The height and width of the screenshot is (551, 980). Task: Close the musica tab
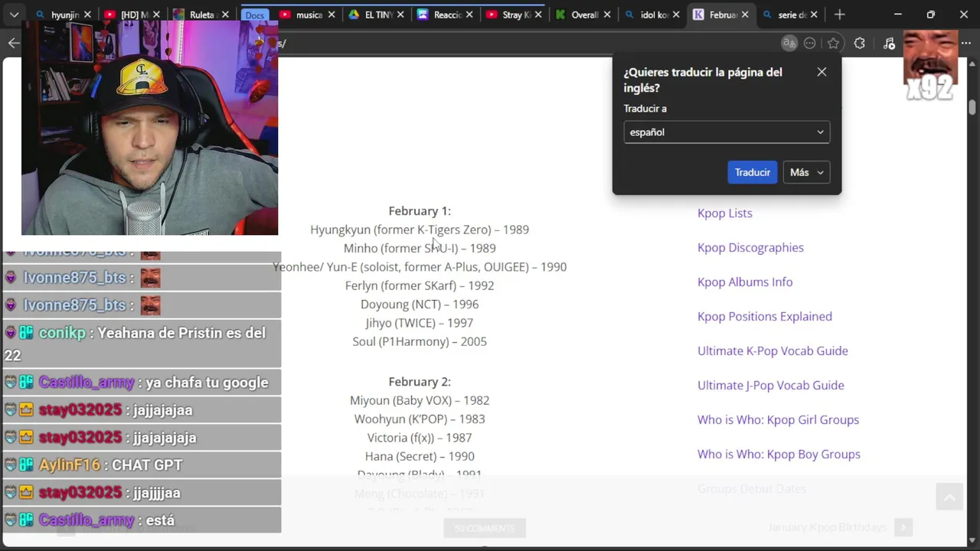click(x=332, y=15)
